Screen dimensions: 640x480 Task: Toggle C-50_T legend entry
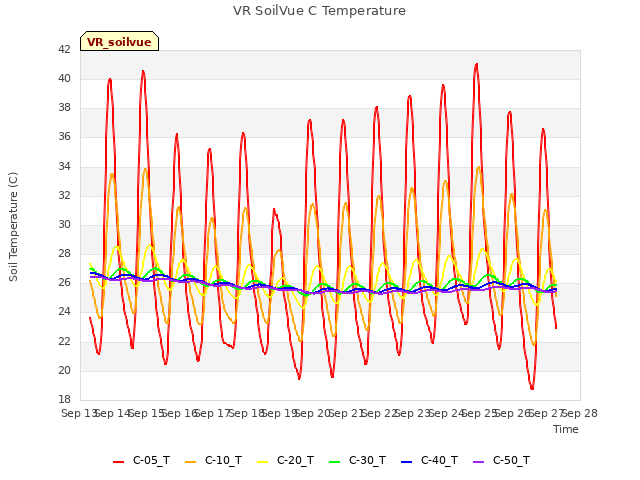(501, 461)
